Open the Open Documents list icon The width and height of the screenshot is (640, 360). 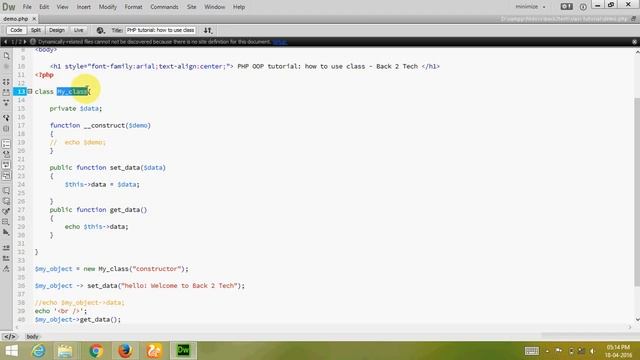click(x=6, y=56)
